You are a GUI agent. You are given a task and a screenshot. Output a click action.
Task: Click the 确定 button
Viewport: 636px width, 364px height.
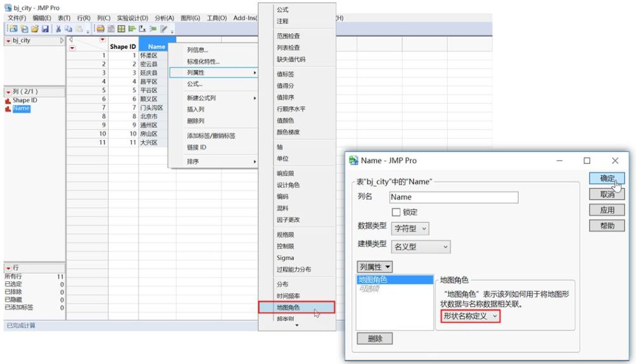coord(607,179)
